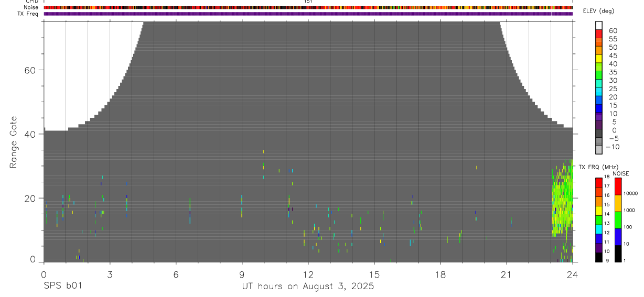This screenshot has width=644, height=297.
Task: Click the black swatch in the NOISE color bar
Action: point(619,254)
